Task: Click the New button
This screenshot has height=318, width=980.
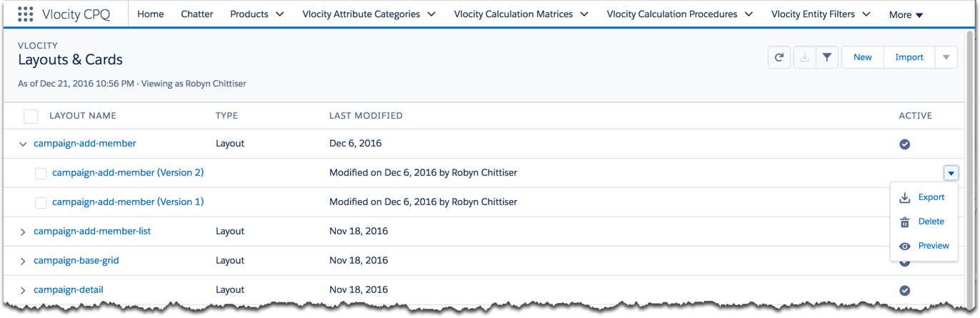Action: (863, 57)
